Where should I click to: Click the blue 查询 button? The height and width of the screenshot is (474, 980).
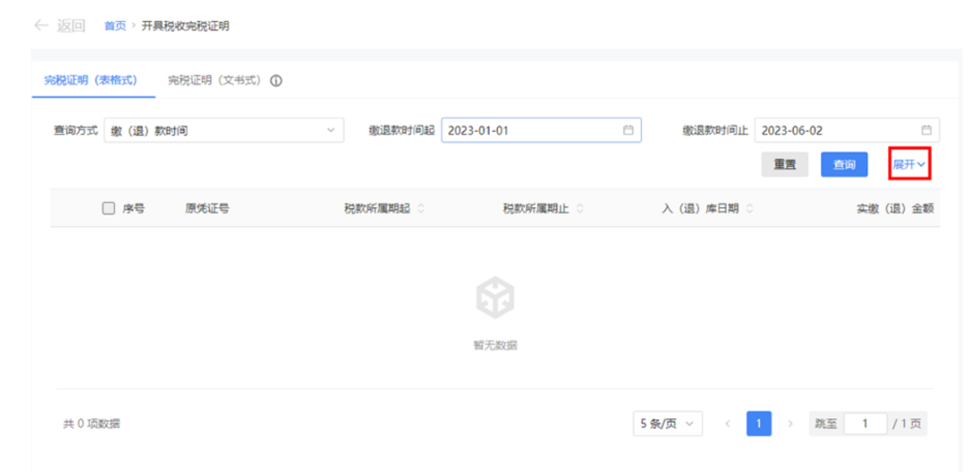(844, 164)
